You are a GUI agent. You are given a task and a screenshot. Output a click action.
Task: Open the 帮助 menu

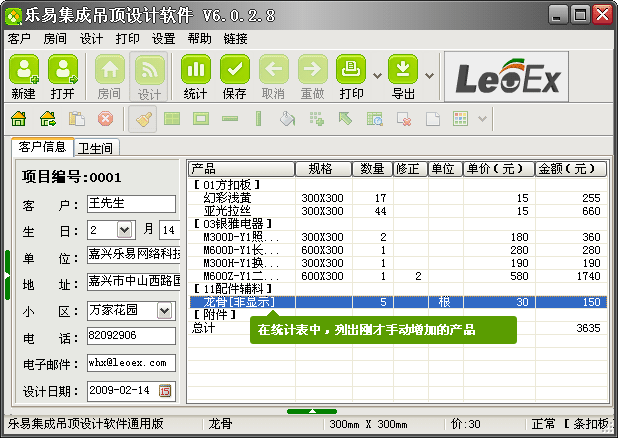199,38
